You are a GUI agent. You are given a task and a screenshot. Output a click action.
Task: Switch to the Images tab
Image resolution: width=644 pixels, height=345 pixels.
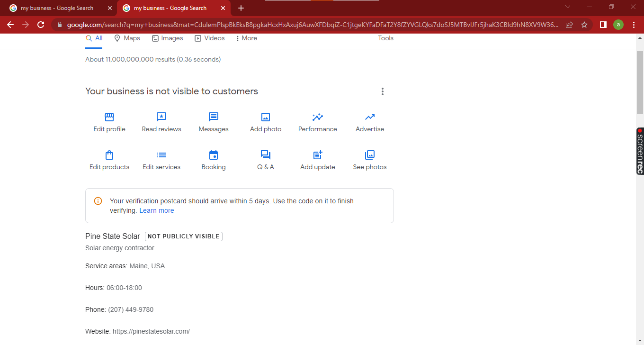click(167, 38)
